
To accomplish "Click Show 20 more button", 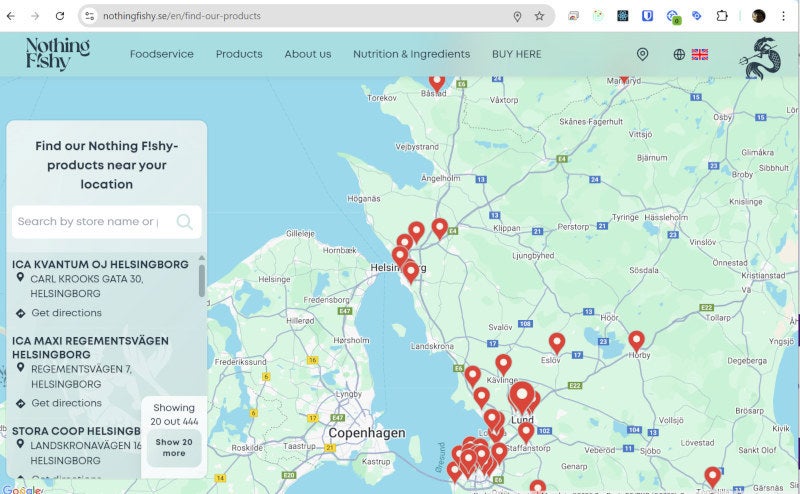I will pyautogui.click(x=174, y=448).
